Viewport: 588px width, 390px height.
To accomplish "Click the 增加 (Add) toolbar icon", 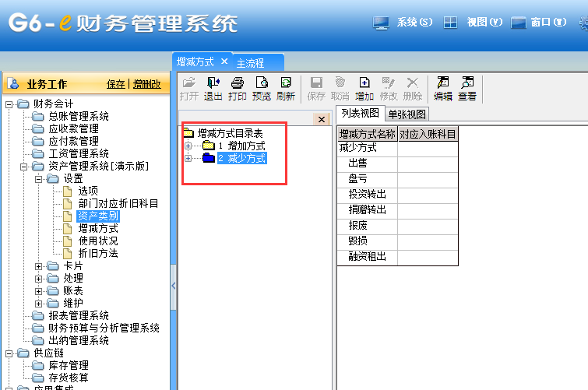I will [364, 88].
